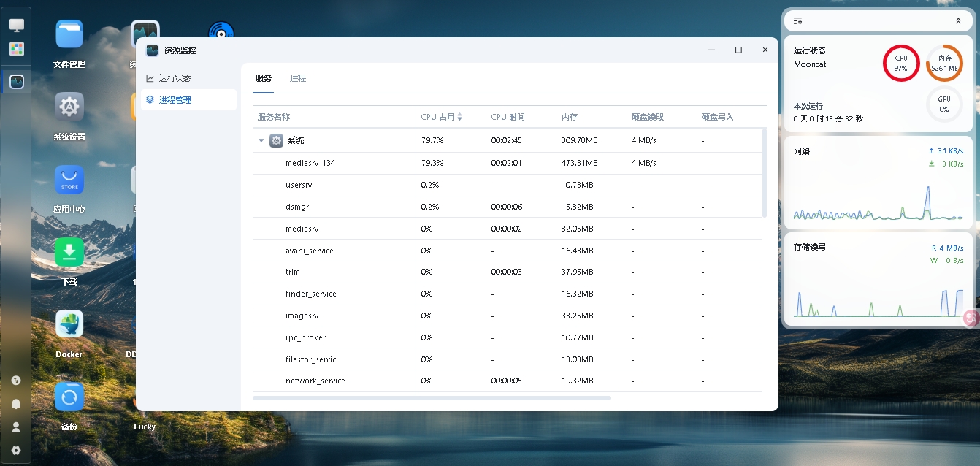Click the 硬盘写入 column header
This screenshot has height=466, width=980.
717,117
